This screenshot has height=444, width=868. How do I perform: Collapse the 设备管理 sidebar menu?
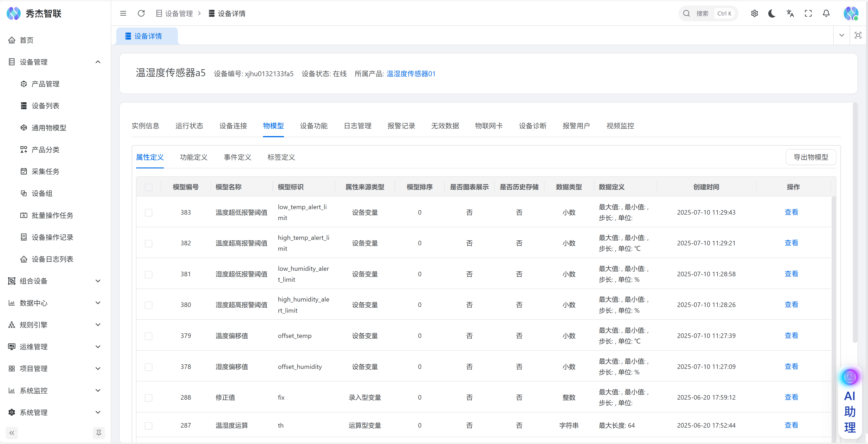point(98,62)
